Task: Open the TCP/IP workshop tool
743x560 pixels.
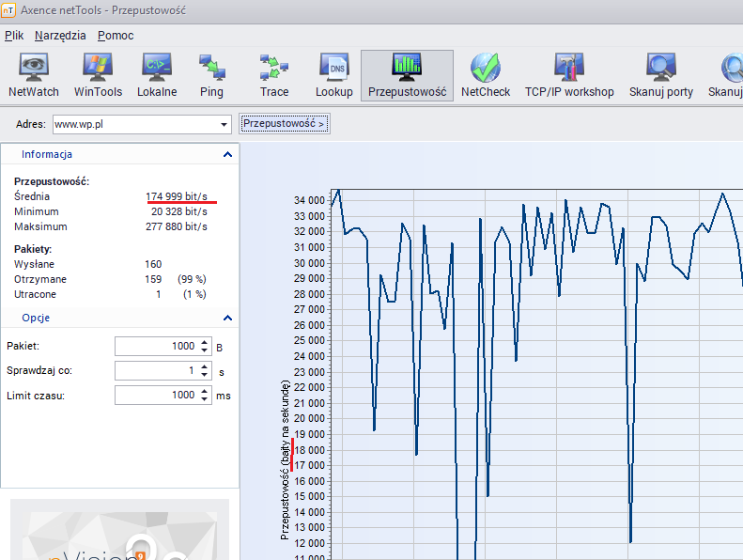Action: tap(569, 75)
